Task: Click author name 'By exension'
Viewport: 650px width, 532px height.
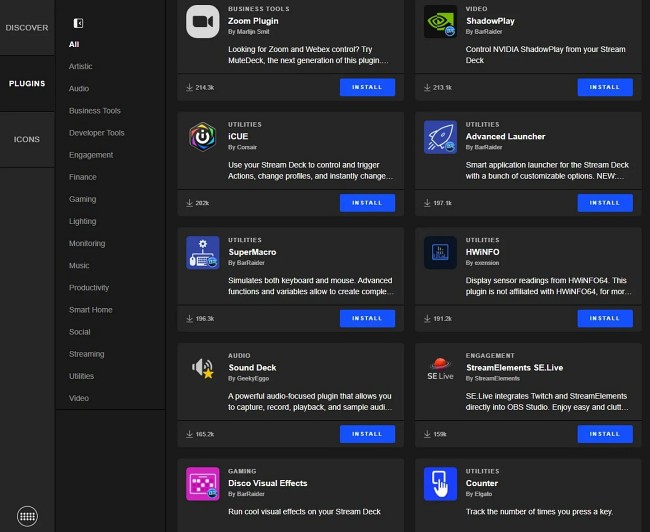Action: [482, 263]
